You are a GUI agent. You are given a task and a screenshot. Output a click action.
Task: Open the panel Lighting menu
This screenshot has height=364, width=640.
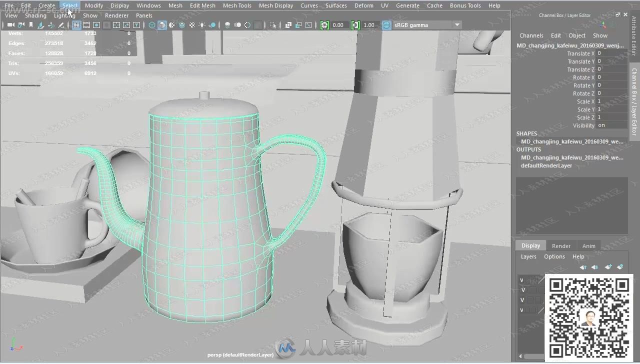64,15
